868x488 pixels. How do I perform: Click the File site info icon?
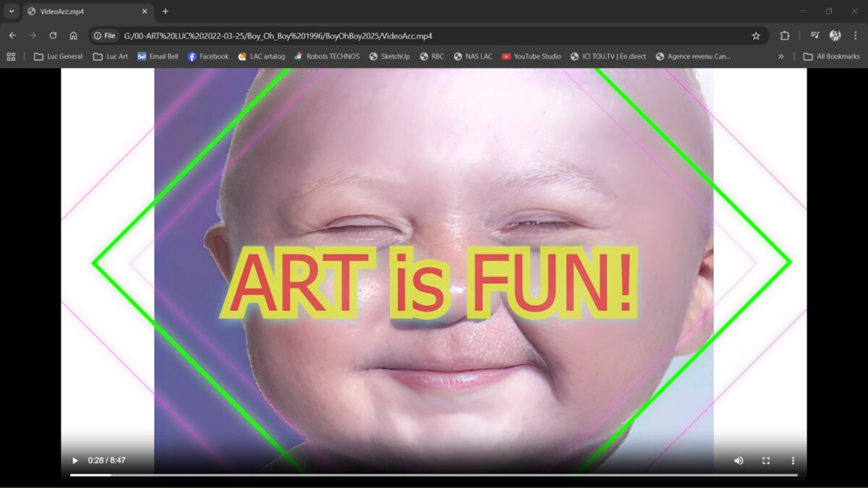pyautogui.click(x=103, y=35)
